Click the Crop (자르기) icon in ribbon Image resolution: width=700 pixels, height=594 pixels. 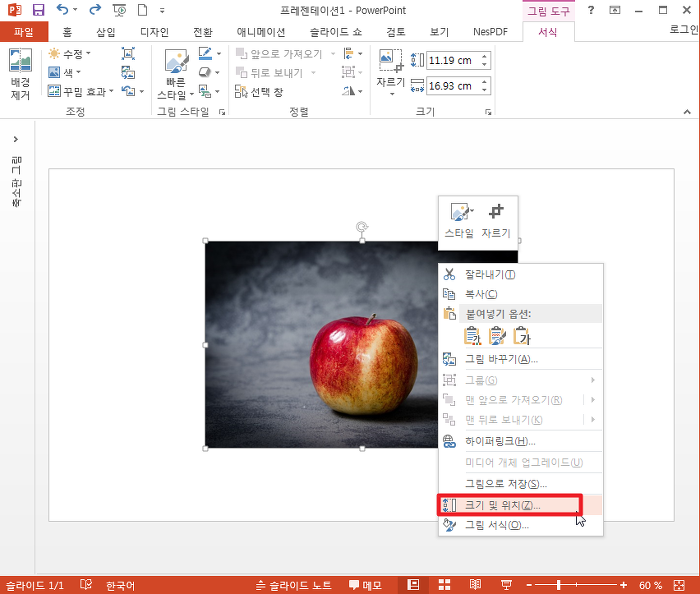[391, 61]
